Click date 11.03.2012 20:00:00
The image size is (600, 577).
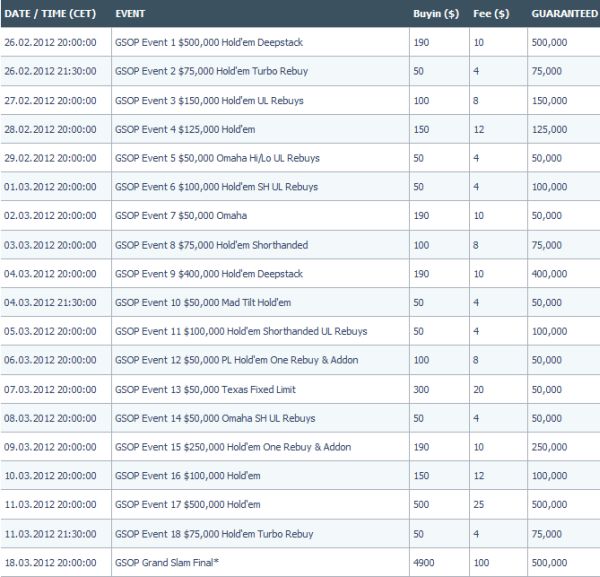[50, 504]
